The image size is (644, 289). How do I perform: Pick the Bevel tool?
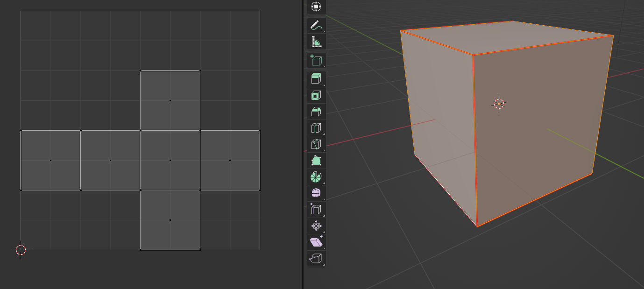[x=316, y=112]
